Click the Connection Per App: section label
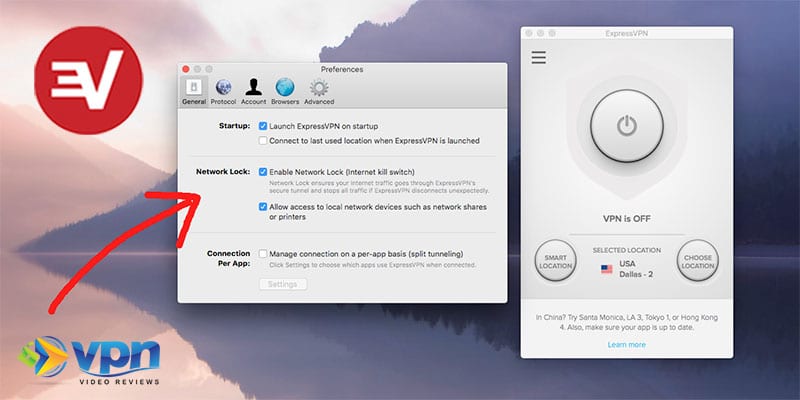This screenshot has width=800, height=400. 229,258
